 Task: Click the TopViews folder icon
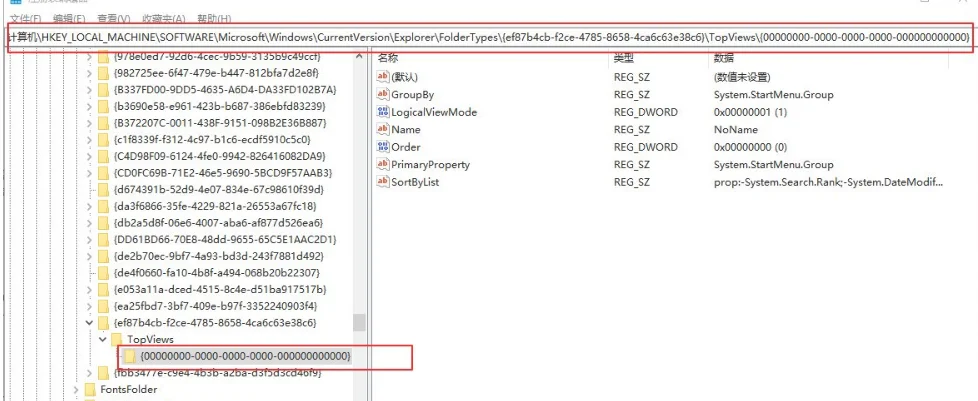tap(117, 340)
